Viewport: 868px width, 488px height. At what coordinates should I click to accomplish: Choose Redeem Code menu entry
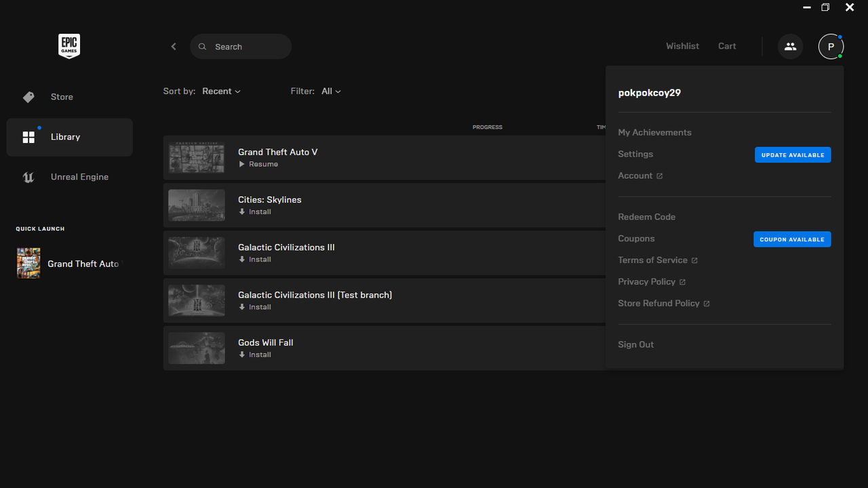pyautogui.click(x=646, y=217)
